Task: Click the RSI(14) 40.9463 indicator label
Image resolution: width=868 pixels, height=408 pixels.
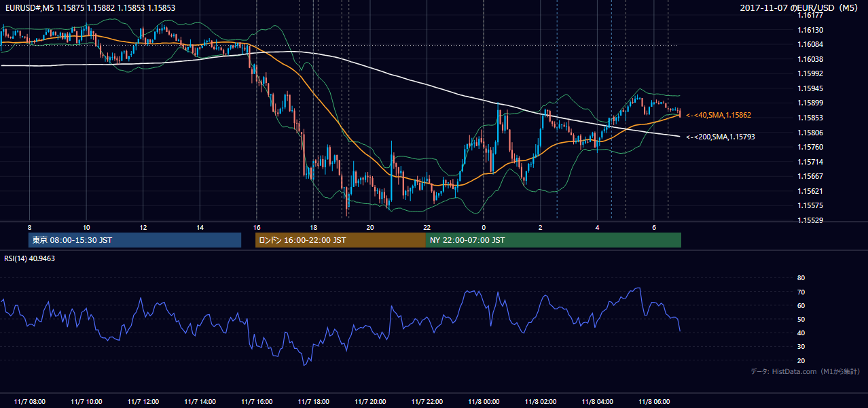Action: click(30, 258)
